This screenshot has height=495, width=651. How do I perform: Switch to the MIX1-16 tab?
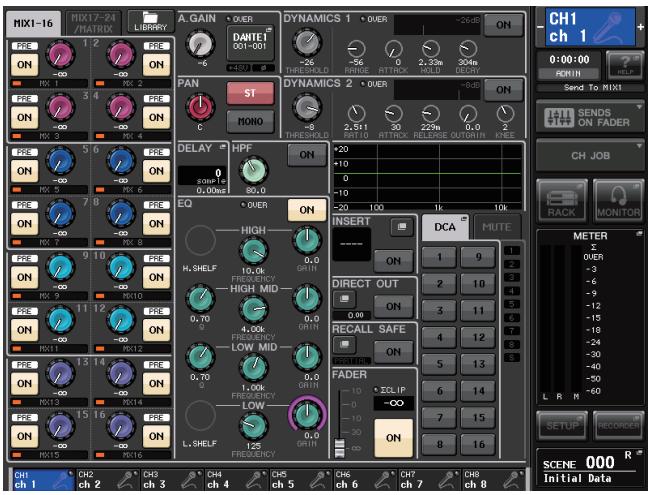[x=33, y=23]
